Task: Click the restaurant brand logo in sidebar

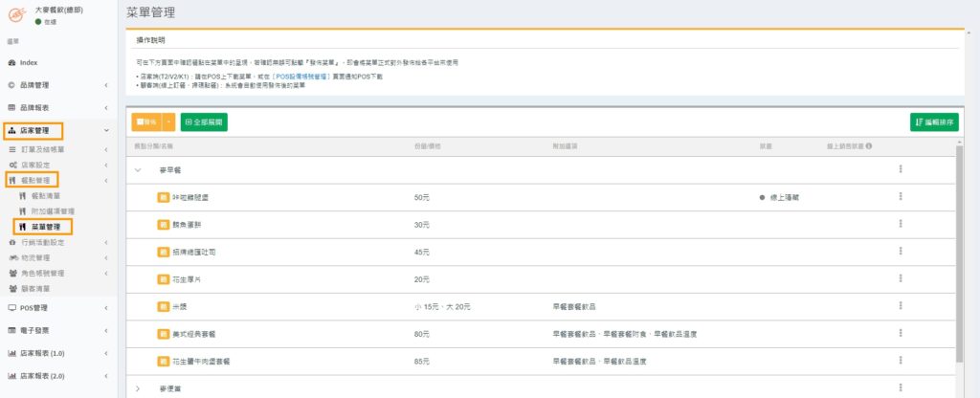Action: pyautogui.click(x=17, y=14)
